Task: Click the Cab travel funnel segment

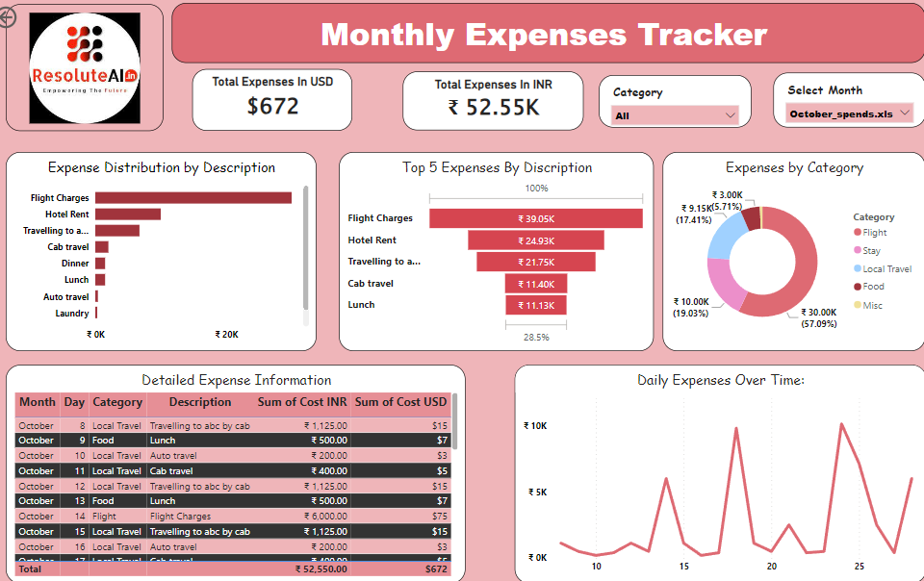Action: click(x=536, y=284)
